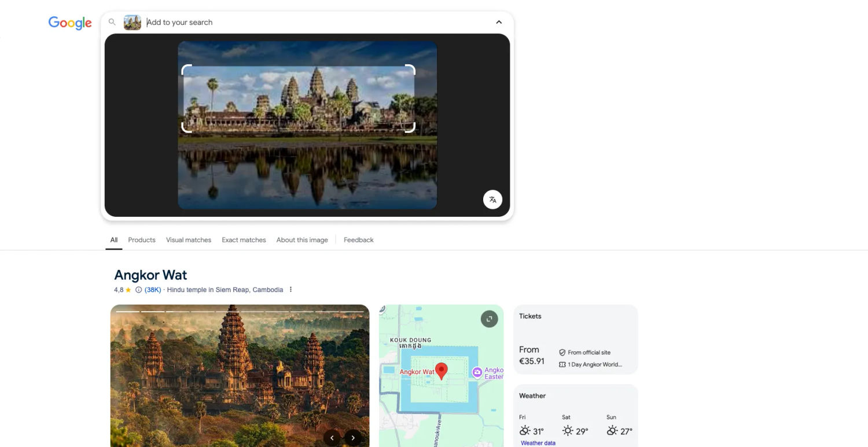This screenshot has width=868, height=447.
Task: Click the Angkor Wat label on map
Action: [417, 372]
